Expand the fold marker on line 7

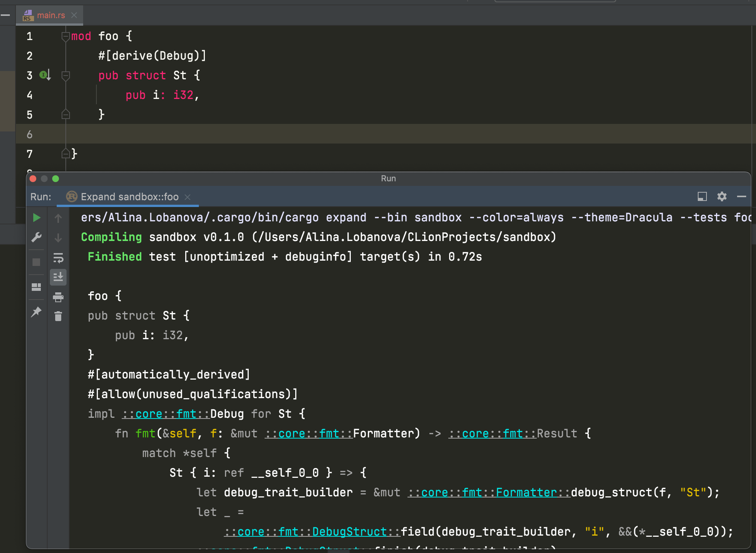pyautogui.click(x=66, y=153)
